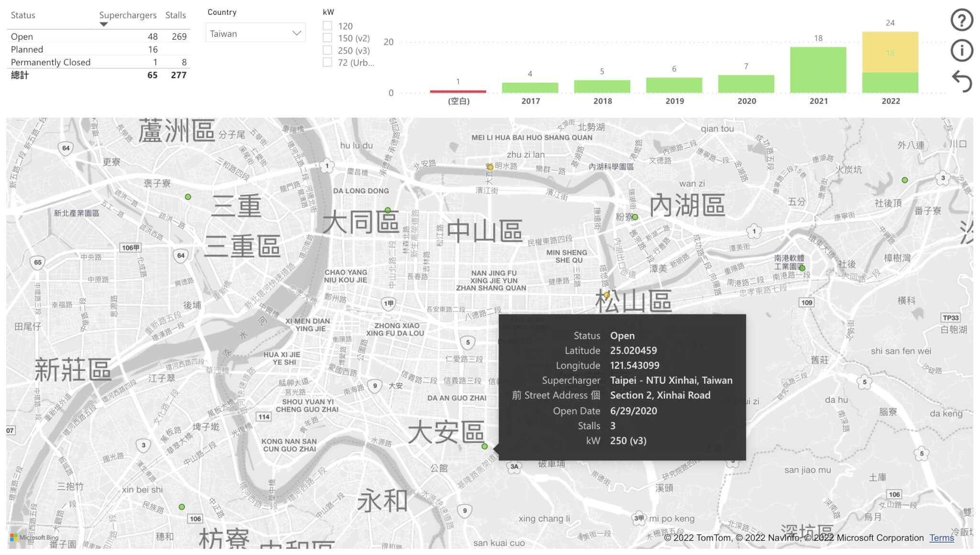This screenshot has height=555, width=980.
Task: Click the green supercharger dot near 三重
Action: [188, 197]
